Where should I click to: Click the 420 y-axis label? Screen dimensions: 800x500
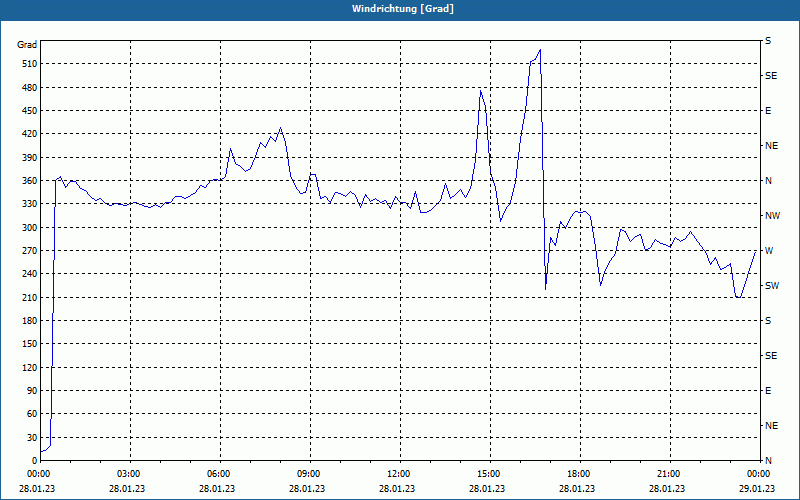(x=30, y=134)
